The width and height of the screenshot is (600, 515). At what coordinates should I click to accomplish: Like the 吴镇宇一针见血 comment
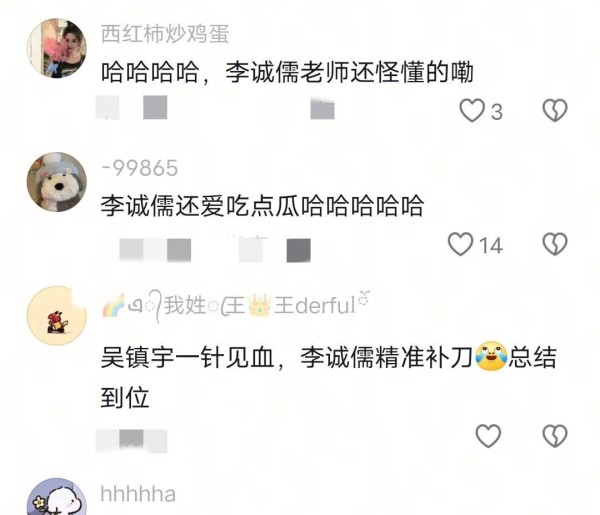point(488,435)
